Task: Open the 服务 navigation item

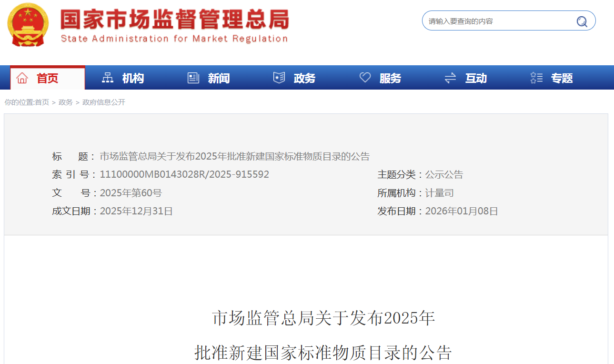Action: 390,78
